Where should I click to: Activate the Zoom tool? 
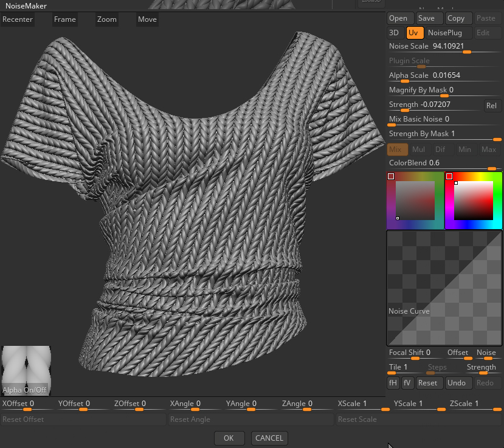pyautogui.click(x=106, y=19)
